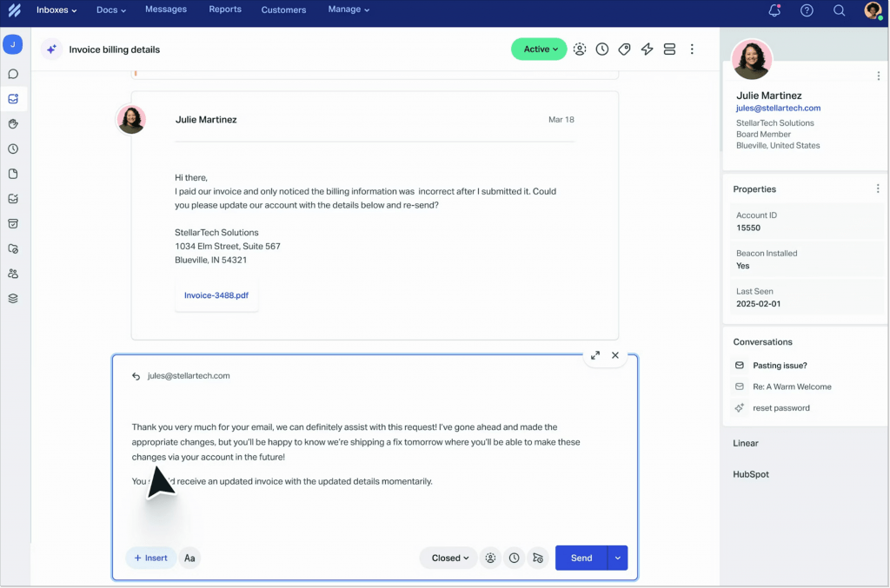Click the send later clock icon in reply toolbar
The width and height of the screenshot is (890, 588).
[x=515, y=558]
